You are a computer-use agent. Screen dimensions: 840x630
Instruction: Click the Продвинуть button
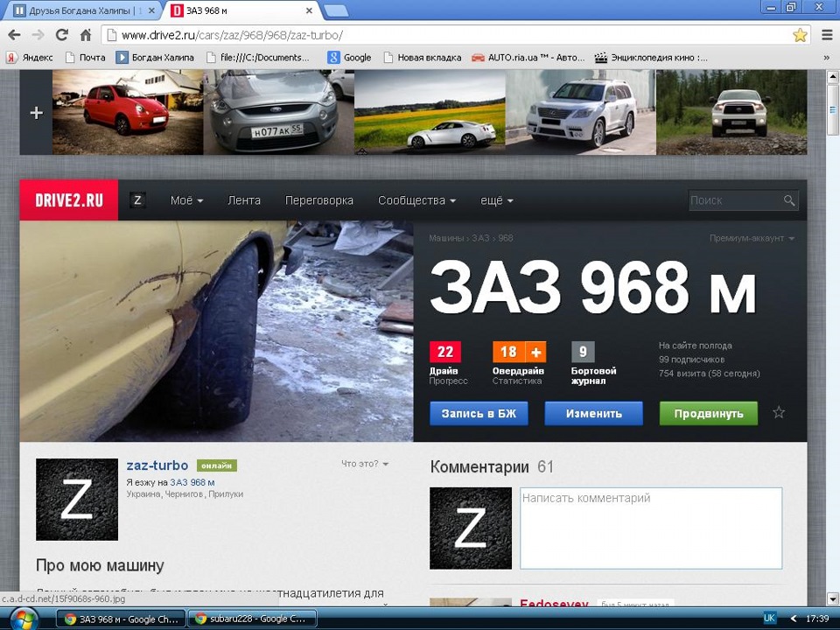(x=708, y=414)
